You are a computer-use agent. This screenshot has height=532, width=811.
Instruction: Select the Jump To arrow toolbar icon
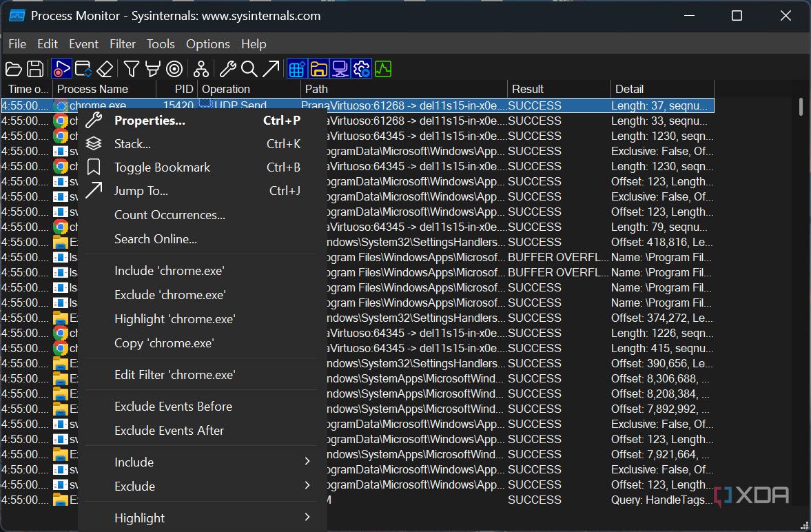tap(271, 68)
